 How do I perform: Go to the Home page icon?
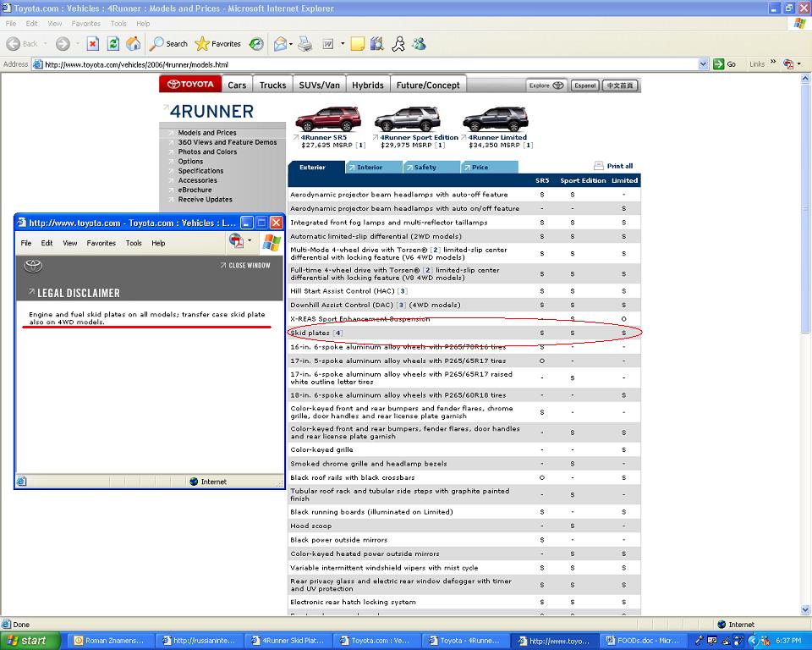tap(133, 44)
